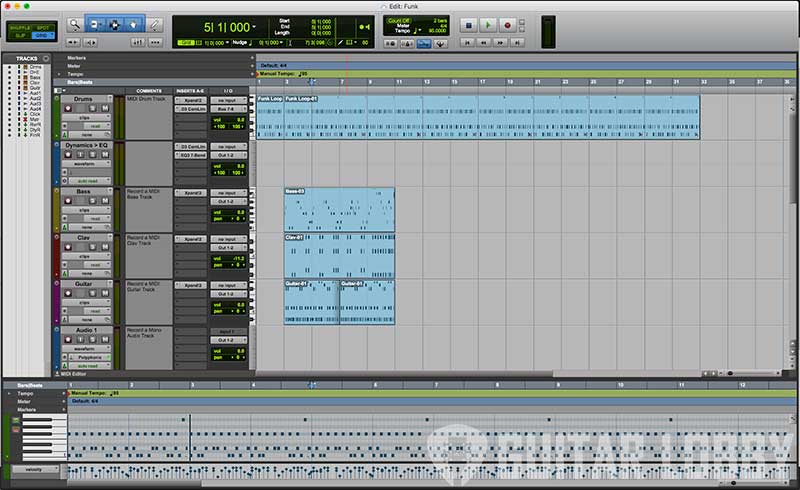Open main counter format dropdown arrow
Screen dimensions: 800x490
click(x=254, y=27)
